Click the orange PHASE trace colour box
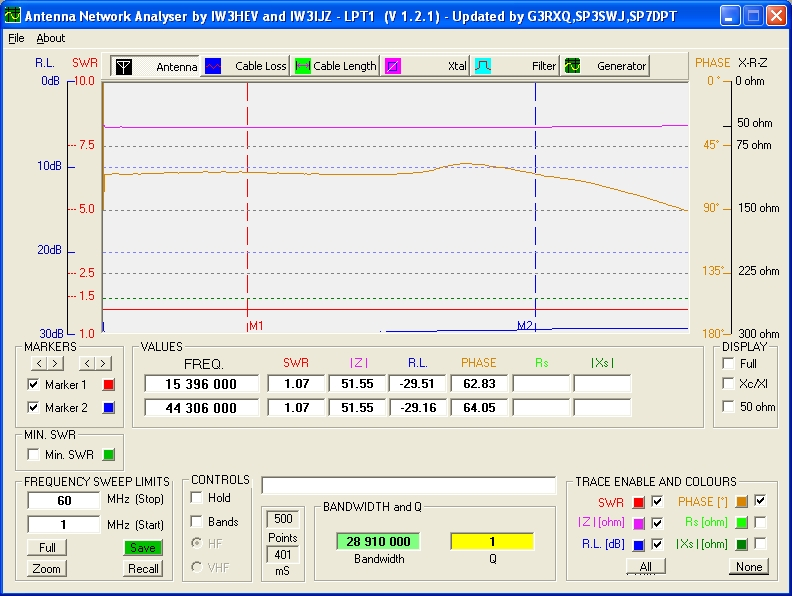Screen dimensions: 792x596 click(x=742, y=500)
